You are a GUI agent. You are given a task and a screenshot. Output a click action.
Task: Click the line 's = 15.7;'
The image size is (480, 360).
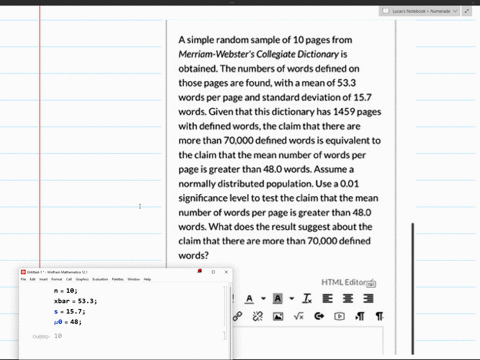coord(70,311)
